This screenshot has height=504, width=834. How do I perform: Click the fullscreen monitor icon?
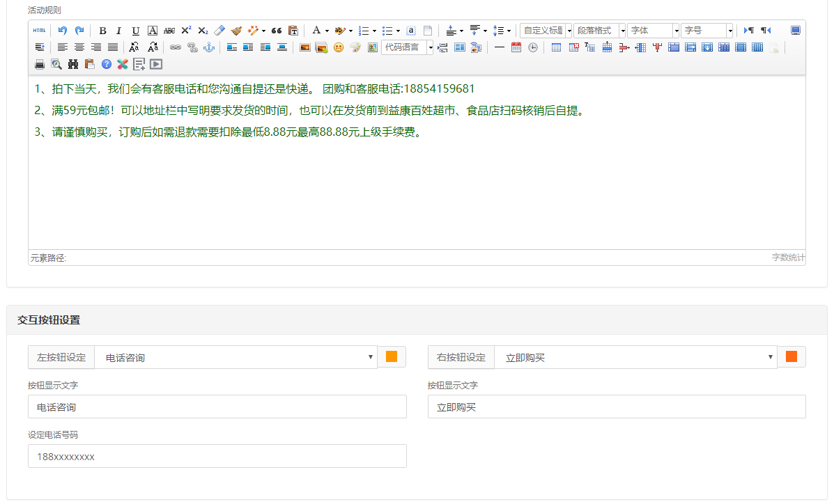pyautogui.click(x=795, y=31)
